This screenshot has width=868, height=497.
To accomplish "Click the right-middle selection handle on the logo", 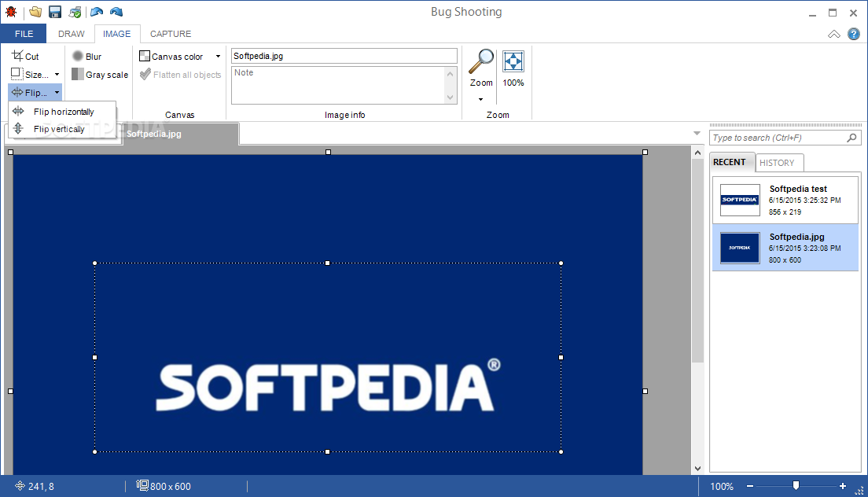I will tap(561, 358).
